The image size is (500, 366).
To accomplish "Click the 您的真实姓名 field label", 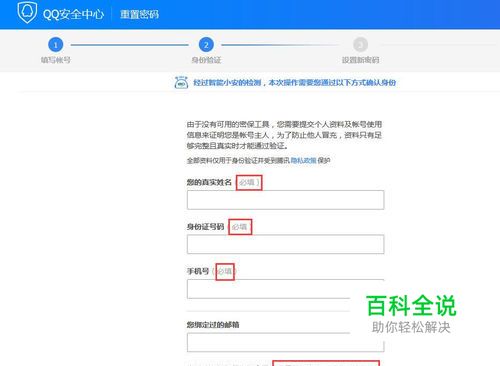I will 209,182.
